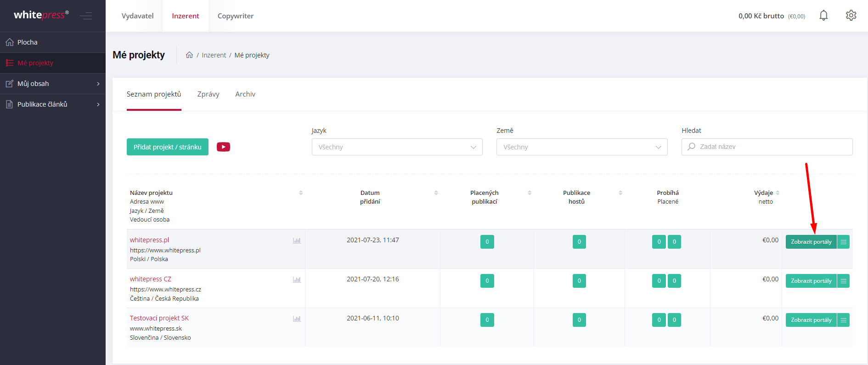Click the WhitePress logo

(x=41, y=15)
